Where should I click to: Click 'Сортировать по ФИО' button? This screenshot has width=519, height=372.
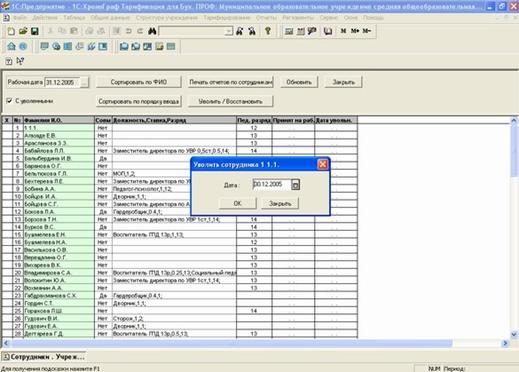tap(139, 82)
